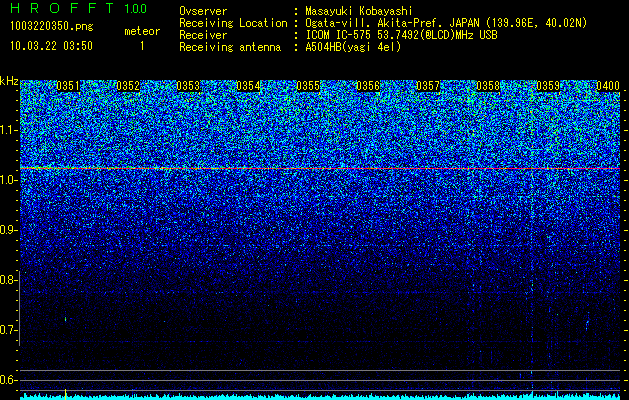629x400 pixels.
Task: Click the Ovserver label
Action: pyautogui.click(x=203, y=11)
